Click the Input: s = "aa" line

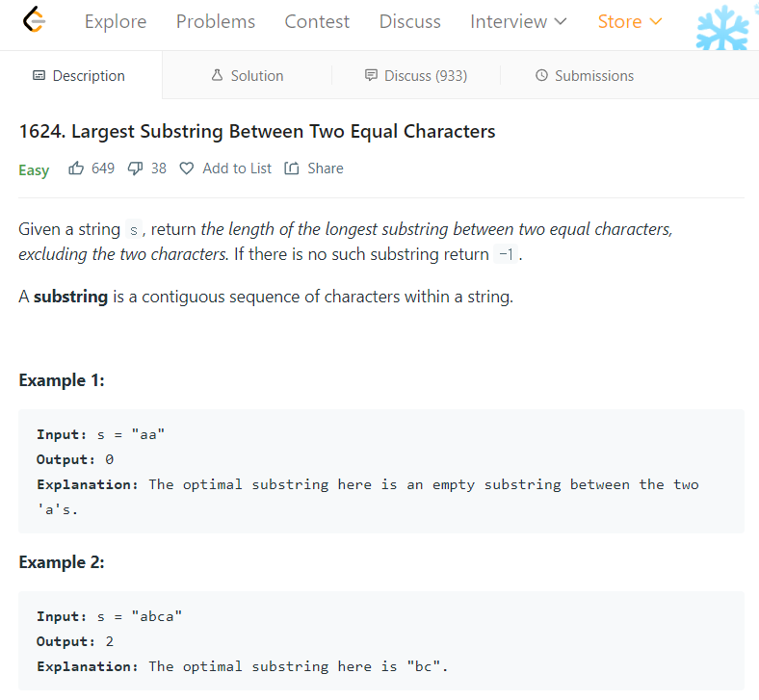tap(101, 434)
